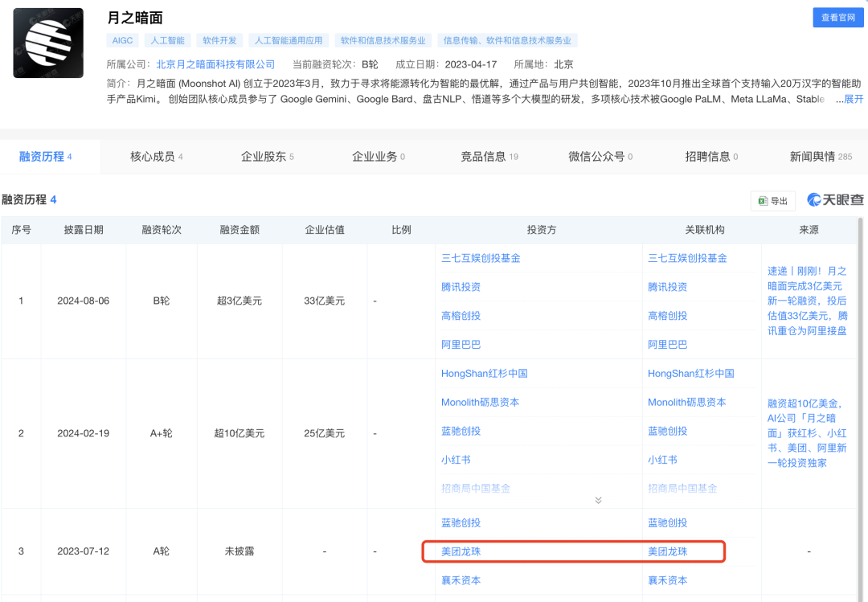The height and width of the screenshot is (602, 868).
Task: Click the 超3亿美元 amount cell
Action: [x=240, y=301]
